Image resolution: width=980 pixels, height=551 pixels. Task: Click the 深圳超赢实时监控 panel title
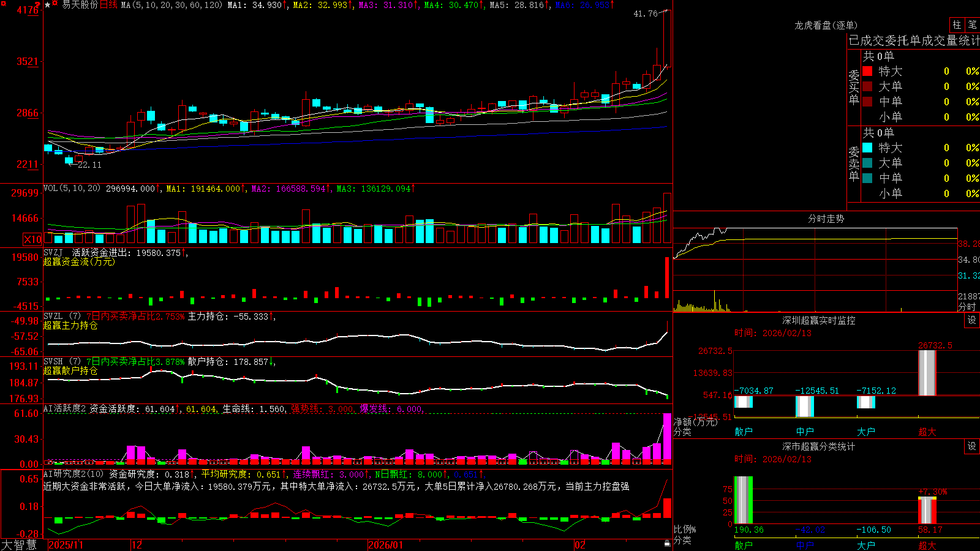point(819,320)
